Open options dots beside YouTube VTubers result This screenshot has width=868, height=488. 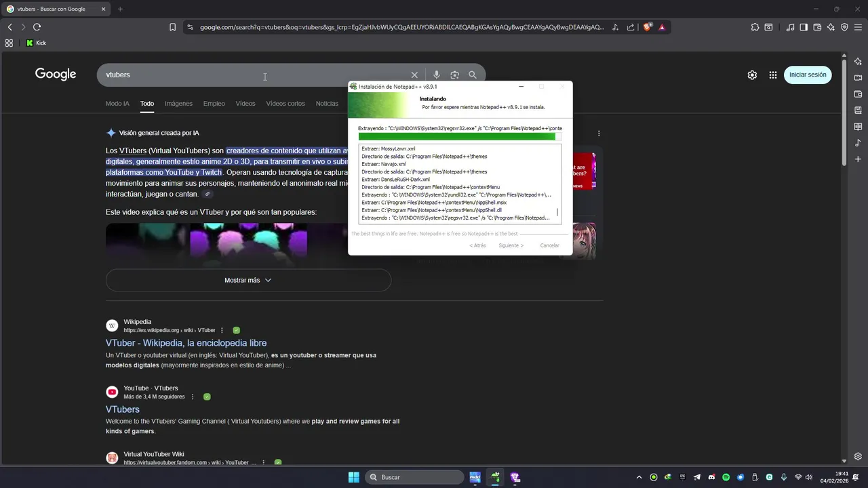[193, 396]
